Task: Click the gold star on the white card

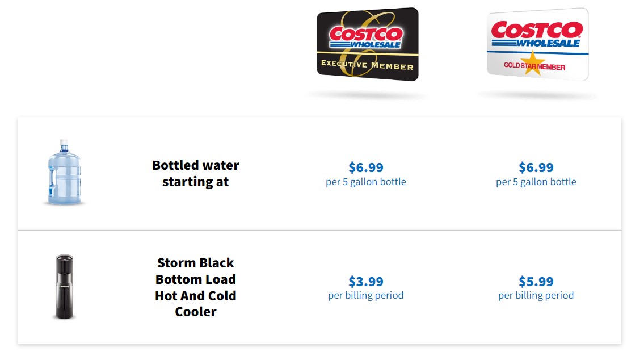Action: [x=533, y=61]
